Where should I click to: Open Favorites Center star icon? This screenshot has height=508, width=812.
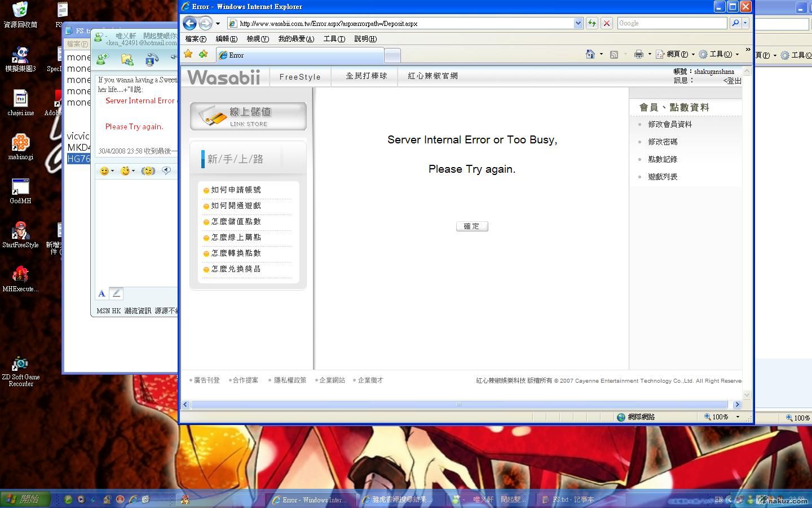pyautogui.click(x=188, y=54)
